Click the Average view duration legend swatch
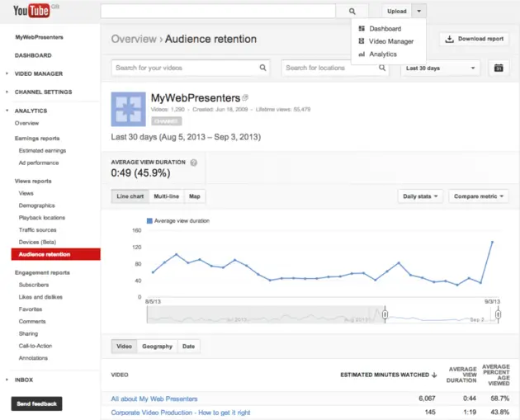The image size is (520, 420). pyautogui.click(x=149, y=221)
